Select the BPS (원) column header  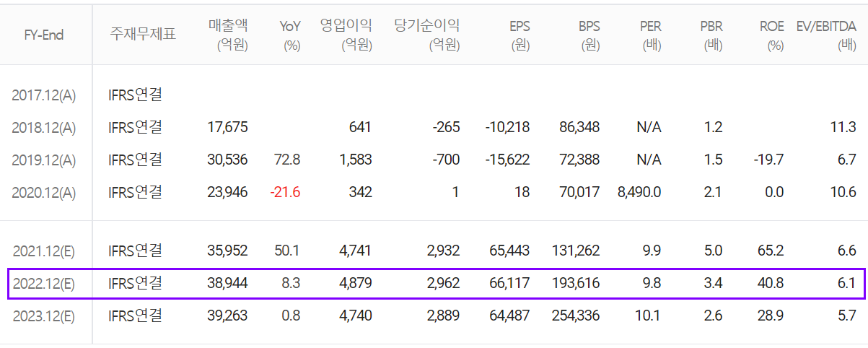(x=589, y=35)
